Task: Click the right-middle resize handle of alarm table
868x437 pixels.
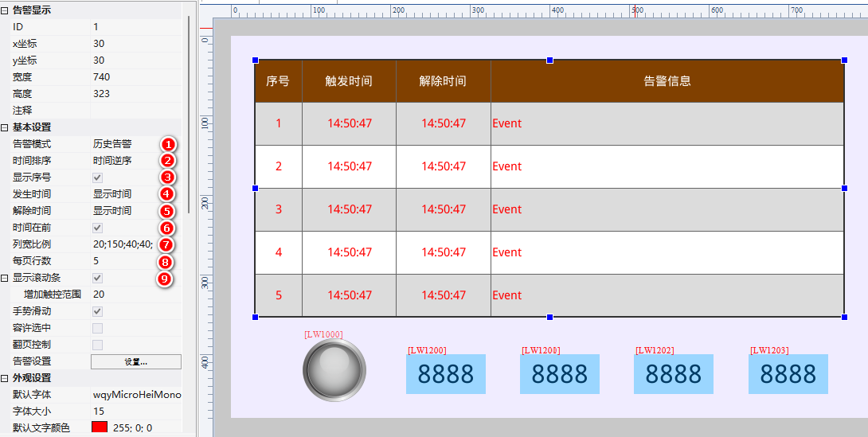Action: [x=844, y=189]
